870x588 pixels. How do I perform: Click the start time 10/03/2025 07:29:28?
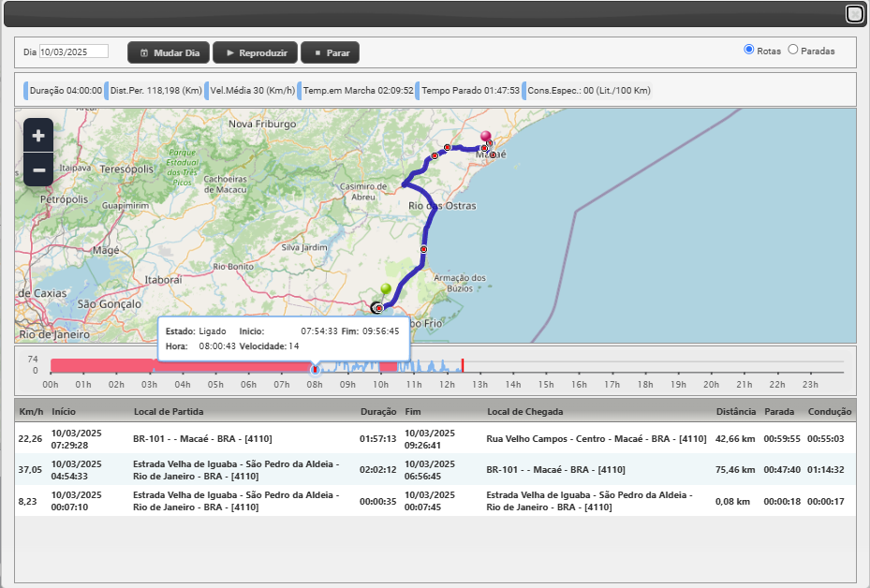pos(77,439)
